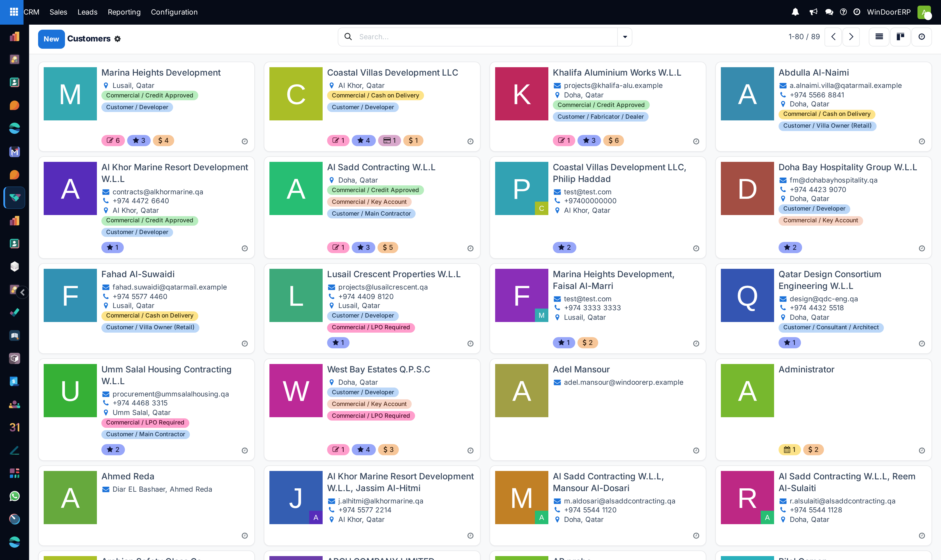This screenshot has width=941, height=560.
Task: Go to the previous page of customers
Action: coord(833,37)
